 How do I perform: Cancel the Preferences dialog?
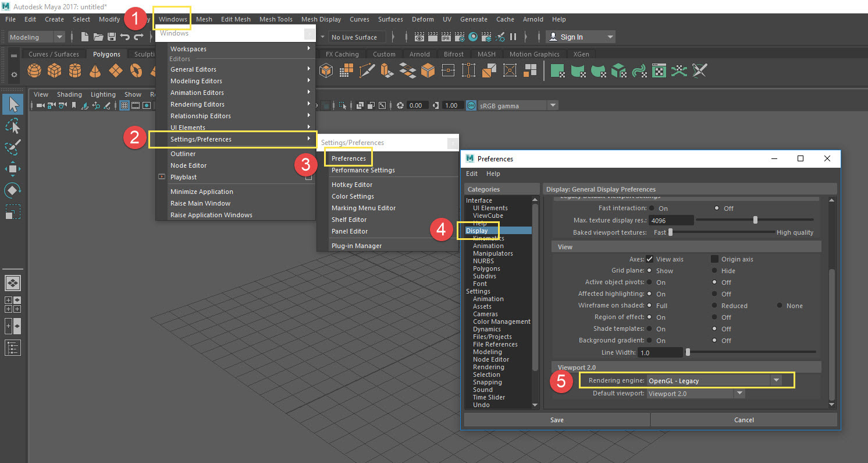coord(744,420)
